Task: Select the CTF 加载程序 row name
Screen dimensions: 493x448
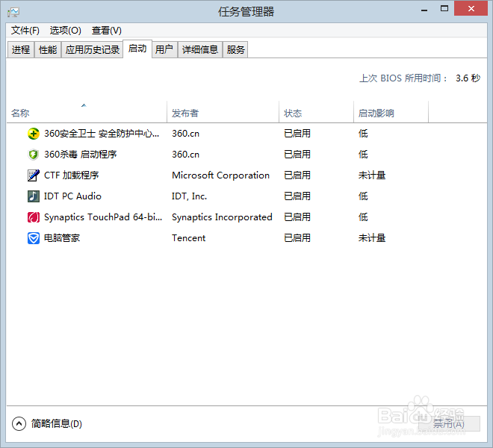Action: click(x=72, y=175)
